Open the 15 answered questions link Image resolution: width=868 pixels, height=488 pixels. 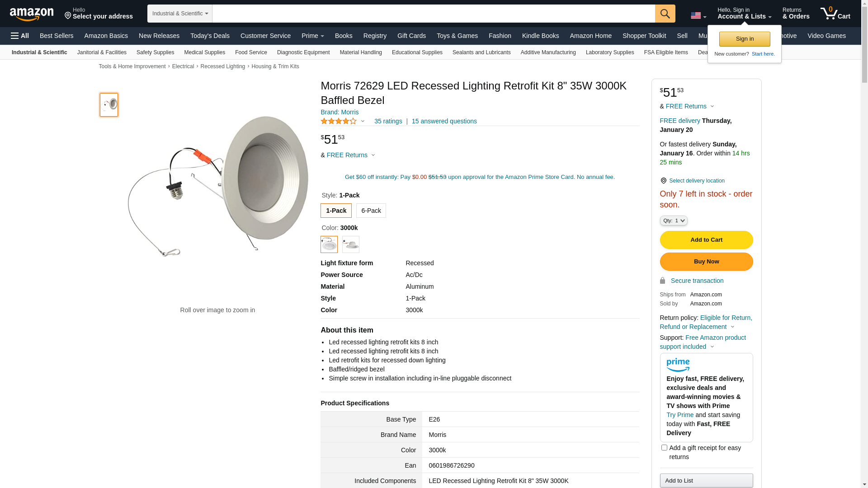point(444,121)
